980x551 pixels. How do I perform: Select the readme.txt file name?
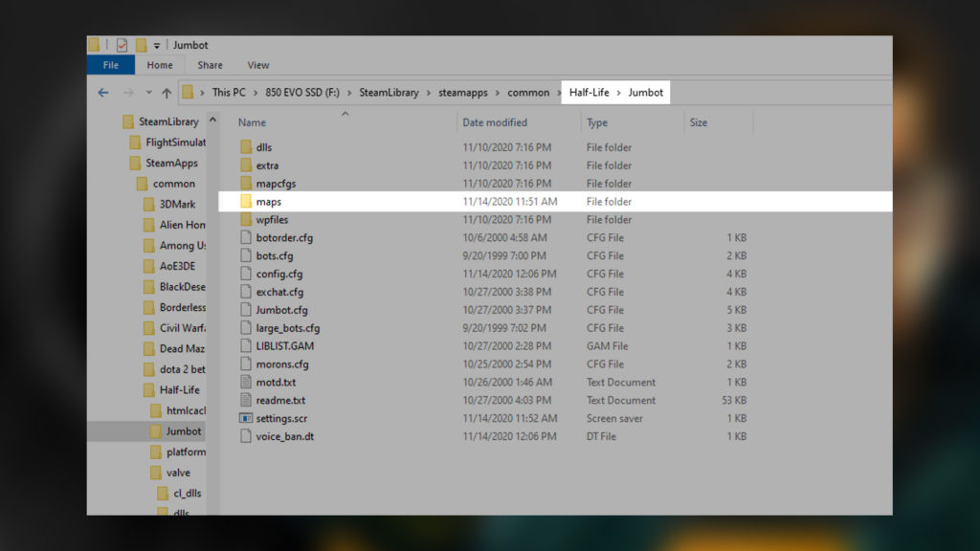coord(280,401)
